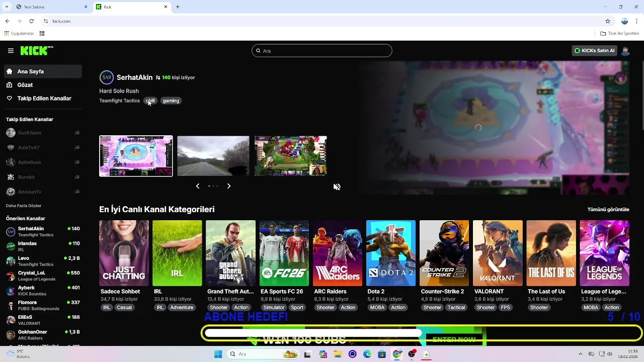Click KICKs Satın Al button
644x362 pixels.
click(x=594, y=51)
